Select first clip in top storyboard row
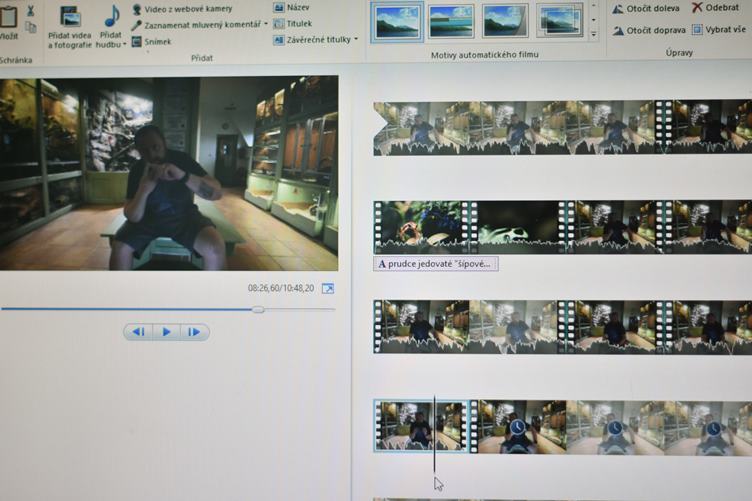This screenshot has width=752, height=501. coord(514,128)
